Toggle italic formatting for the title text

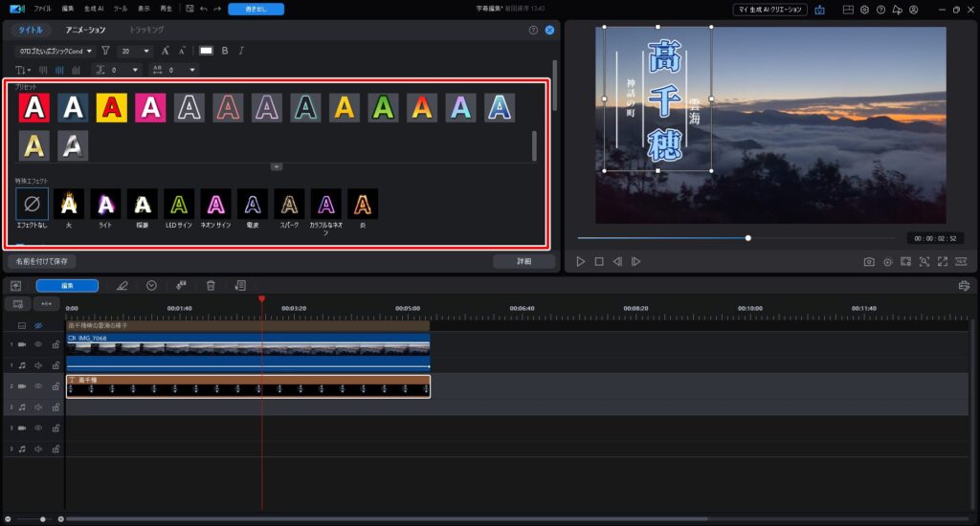tap(240, 51)
